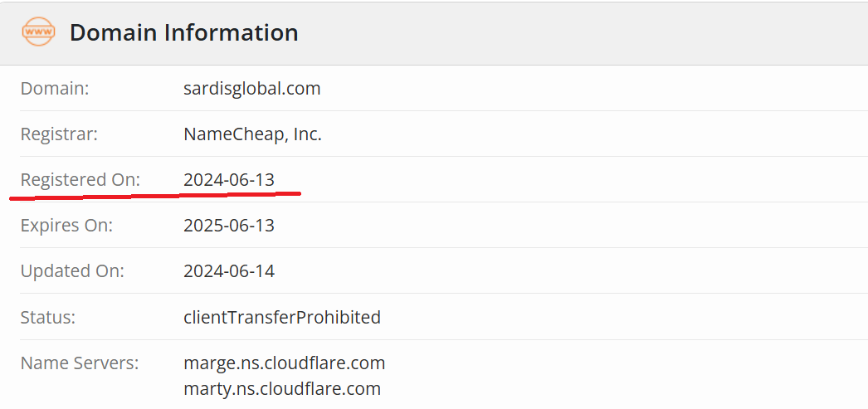Click the 2024-06-14 updated date
The image size is (868, 409).
tap(229, 270)
